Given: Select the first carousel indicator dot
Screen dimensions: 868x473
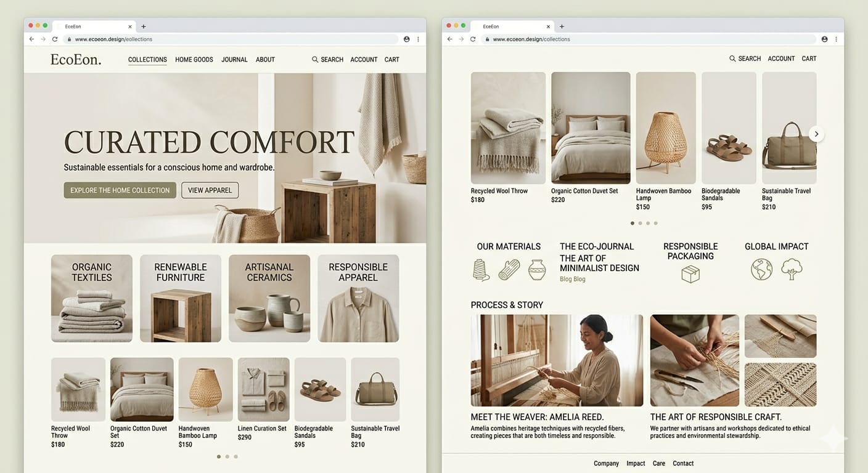Looking at the screenshot, I should (x=632, y=223).
